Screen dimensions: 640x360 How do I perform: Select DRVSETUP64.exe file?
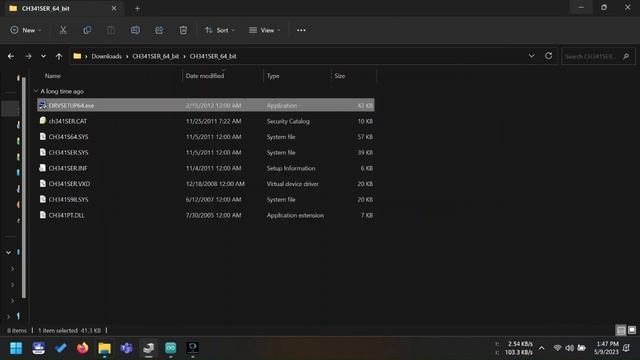click(x=206, y=105)
